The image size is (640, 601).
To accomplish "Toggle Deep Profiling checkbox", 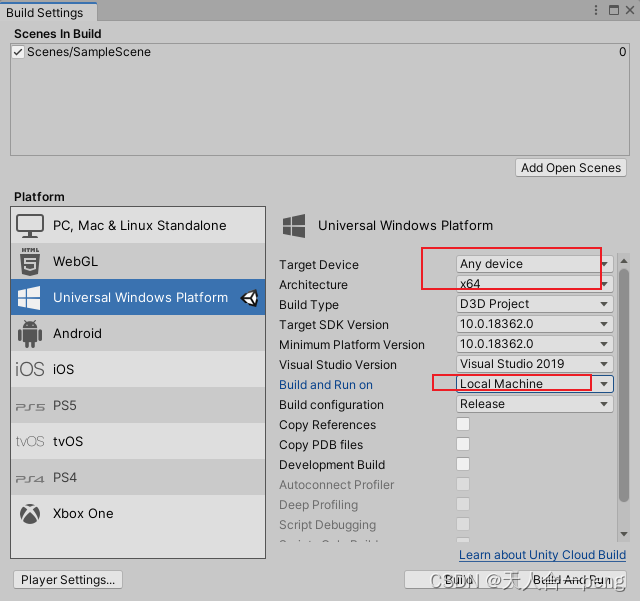I will click(x=463, y=504).
